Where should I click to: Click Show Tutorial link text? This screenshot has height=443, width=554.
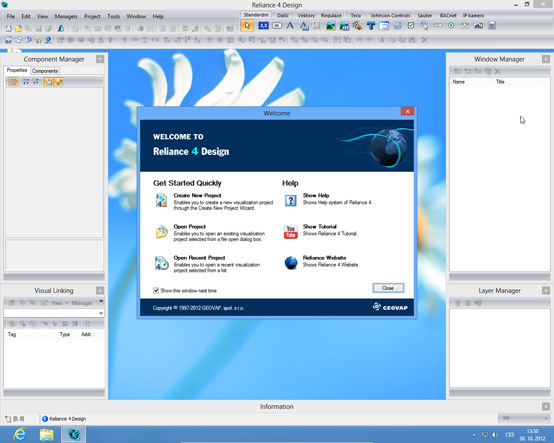(x=319, y=226)
